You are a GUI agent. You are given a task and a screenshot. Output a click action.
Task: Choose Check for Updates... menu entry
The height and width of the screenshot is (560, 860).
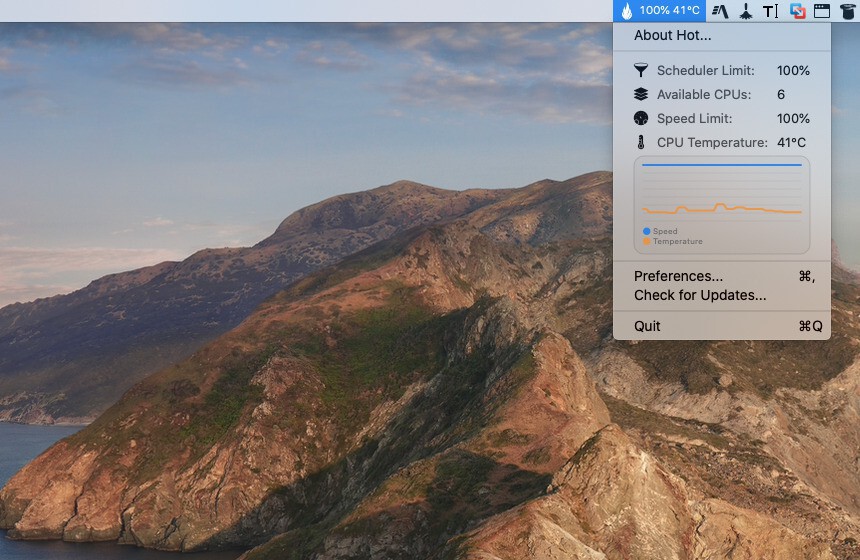(700, 295)
